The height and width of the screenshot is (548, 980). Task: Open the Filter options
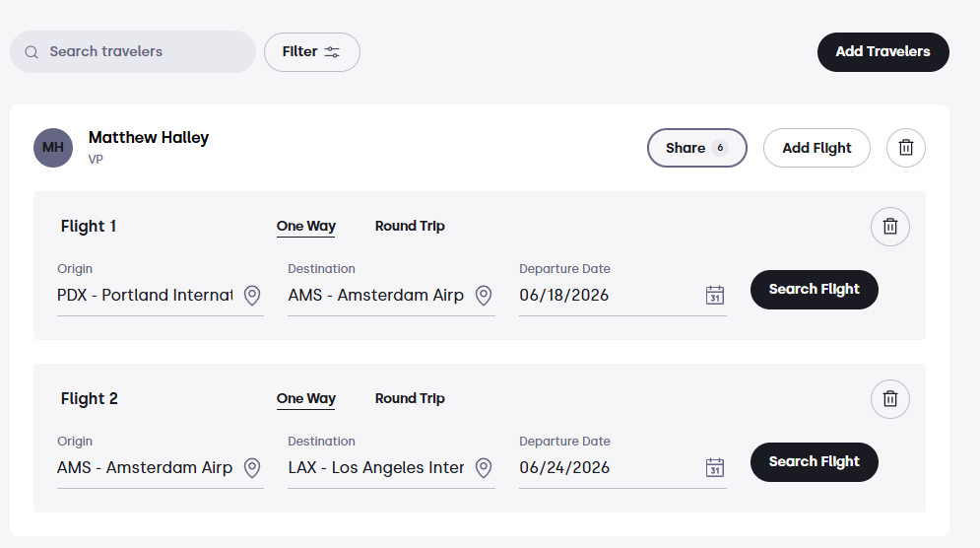(312, 52)
